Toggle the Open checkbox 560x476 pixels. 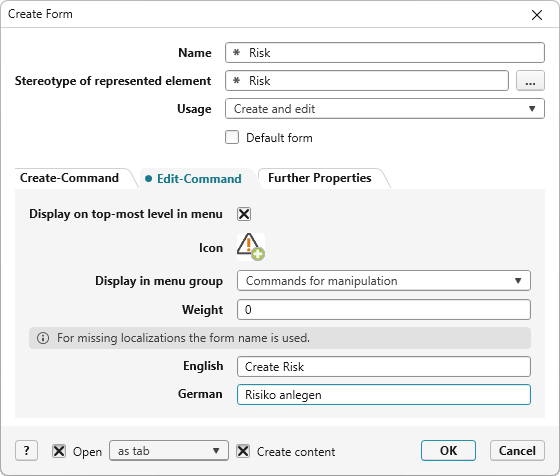pyautogui.click(x=59, y=451)
